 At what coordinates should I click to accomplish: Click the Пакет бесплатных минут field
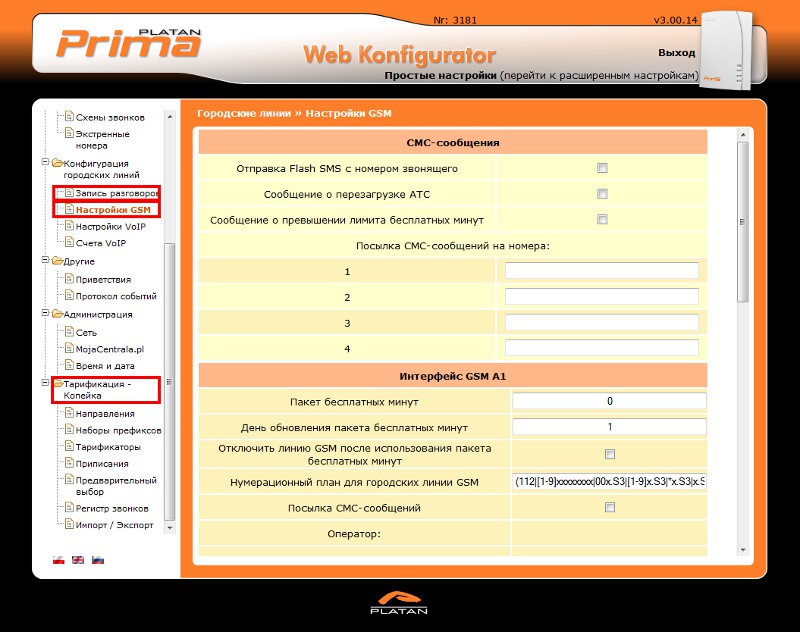tap(609, 401)
